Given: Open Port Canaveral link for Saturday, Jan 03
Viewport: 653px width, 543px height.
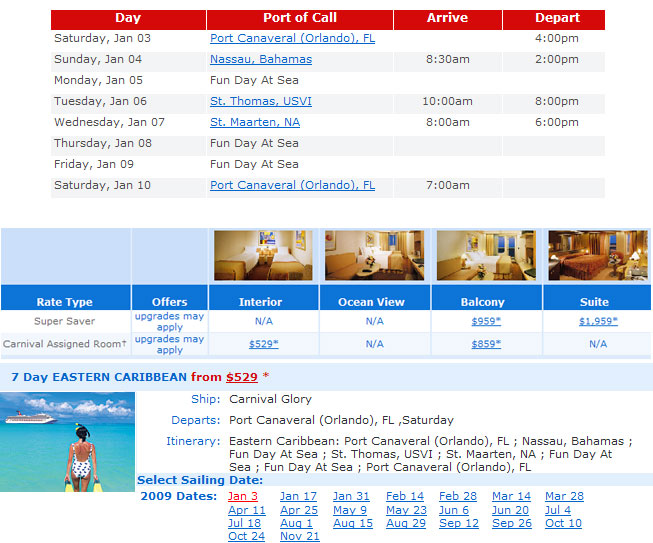Looking at the screenshot, I should (292, 38).
